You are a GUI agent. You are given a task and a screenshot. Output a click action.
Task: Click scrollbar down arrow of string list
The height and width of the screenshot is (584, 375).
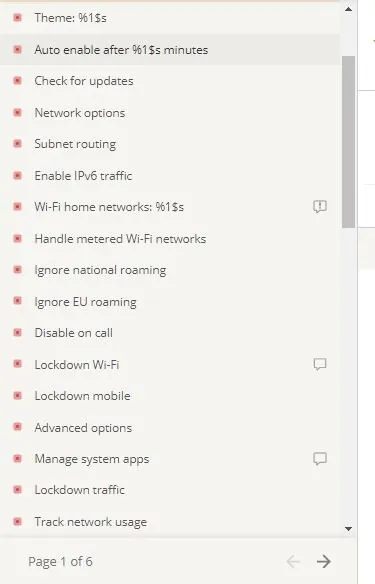[x=349, y=529]
